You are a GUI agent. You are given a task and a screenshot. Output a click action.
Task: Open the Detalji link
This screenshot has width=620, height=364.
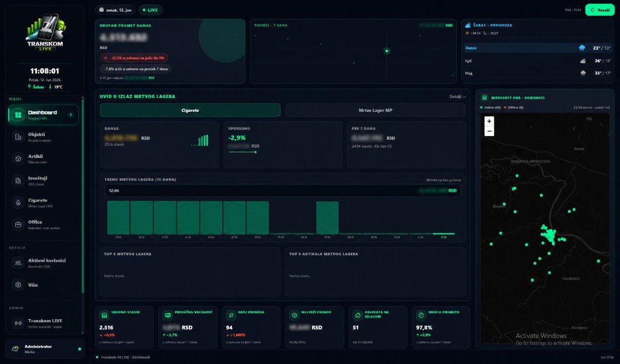(458, 96)
